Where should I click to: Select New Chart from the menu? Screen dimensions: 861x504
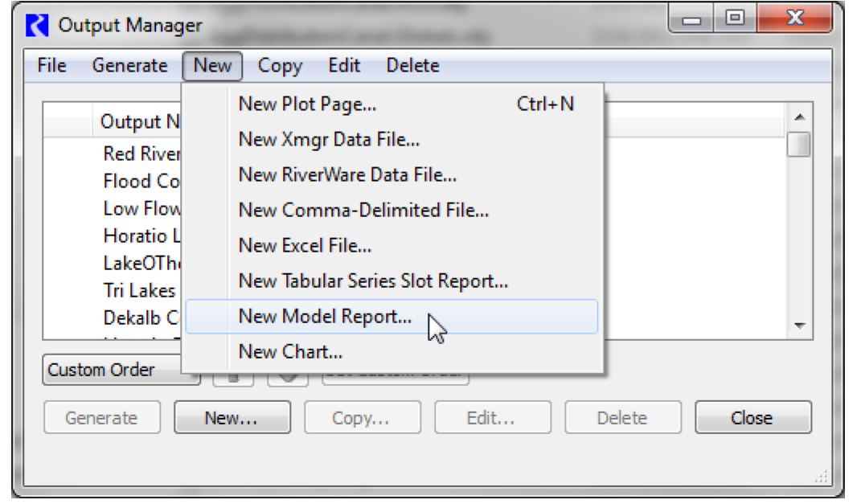coord(290,352)
